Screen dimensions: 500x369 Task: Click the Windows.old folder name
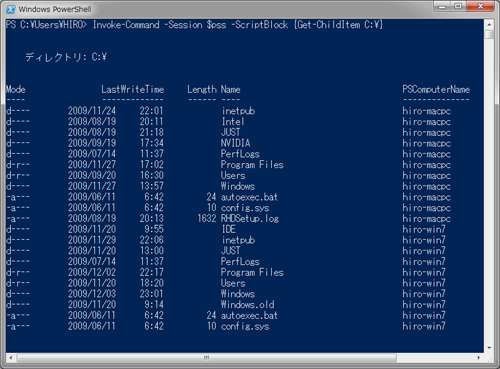(x=247, y=304)
